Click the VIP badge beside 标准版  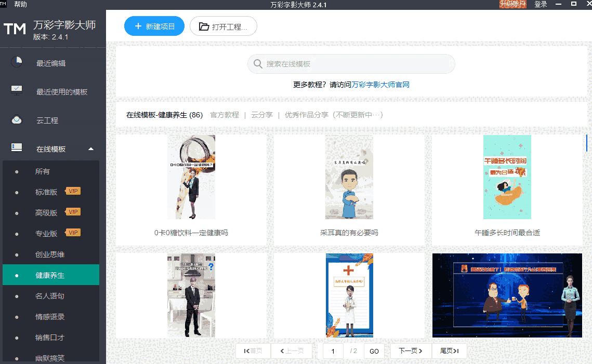tap(73, 191)
